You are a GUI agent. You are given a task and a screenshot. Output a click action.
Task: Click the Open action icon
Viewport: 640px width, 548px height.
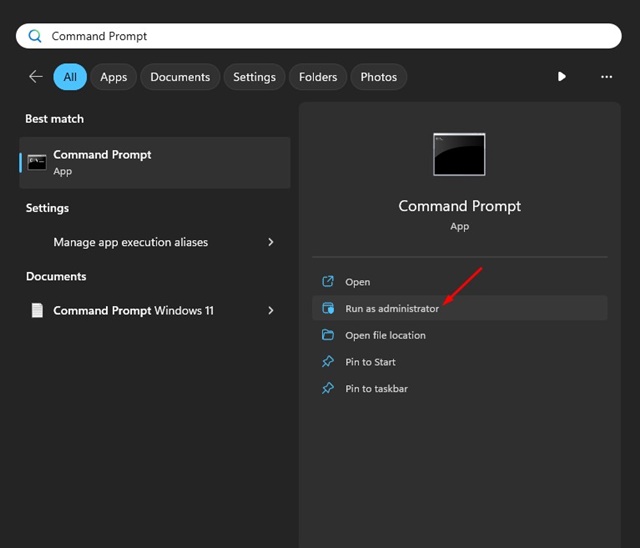[x=327, y=282]
